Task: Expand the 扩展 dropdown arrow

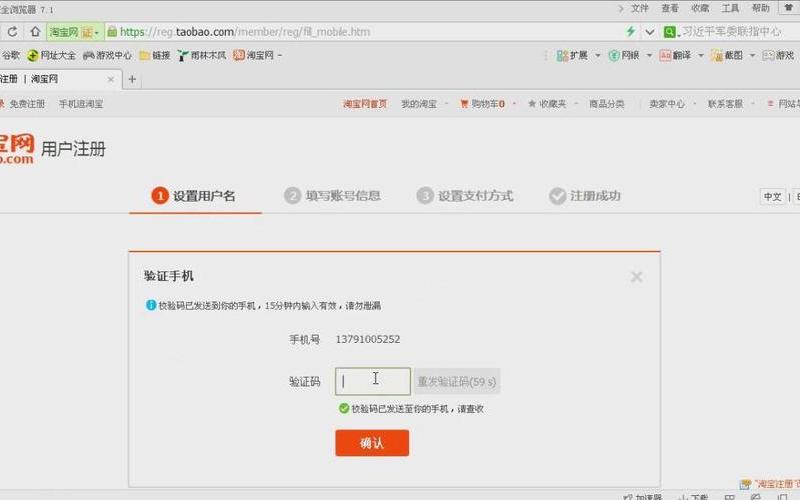Action: pos(597,55)
